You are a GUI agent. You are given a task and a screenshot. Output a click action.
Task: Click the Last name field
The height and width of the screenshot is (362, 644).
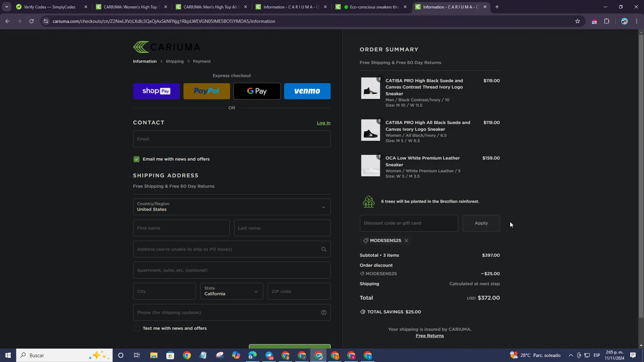click(282, 228)
